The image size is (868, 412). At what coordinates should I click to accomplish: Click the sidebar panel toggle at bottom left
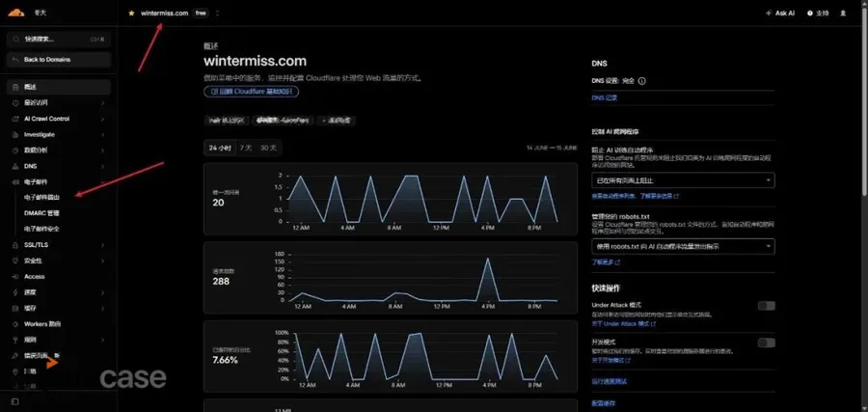click(x=14, y=401)
